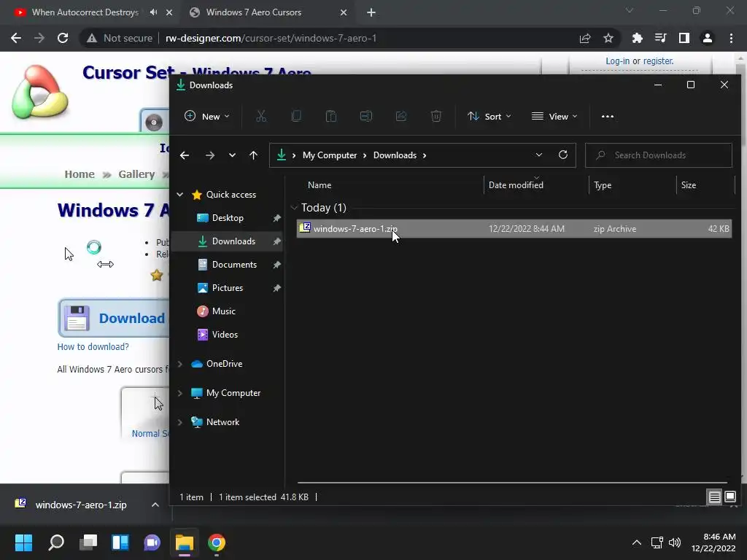Click Chrome's back arrow
The image size is (747, 560).
click(16, 38)
